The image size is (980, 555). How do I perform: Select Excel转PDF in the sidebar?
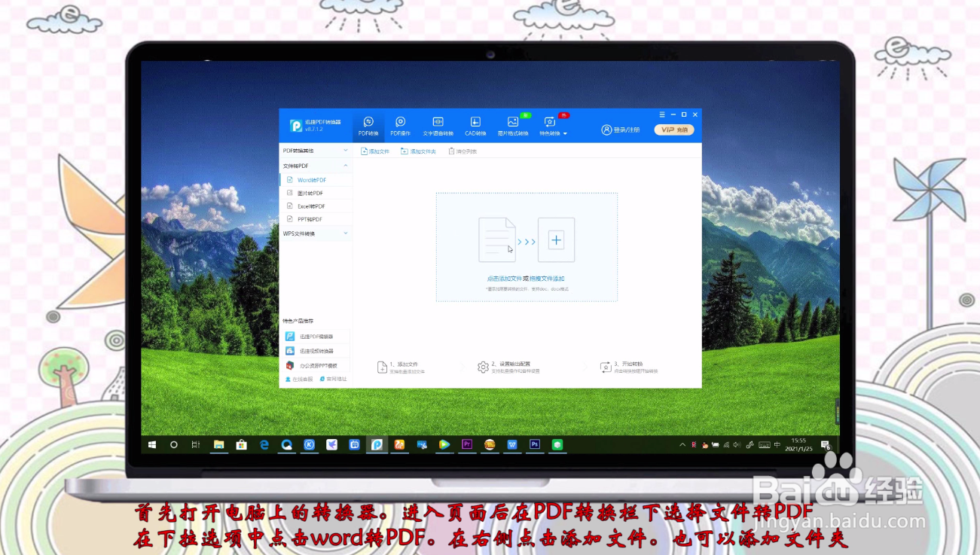coord(316,206)
